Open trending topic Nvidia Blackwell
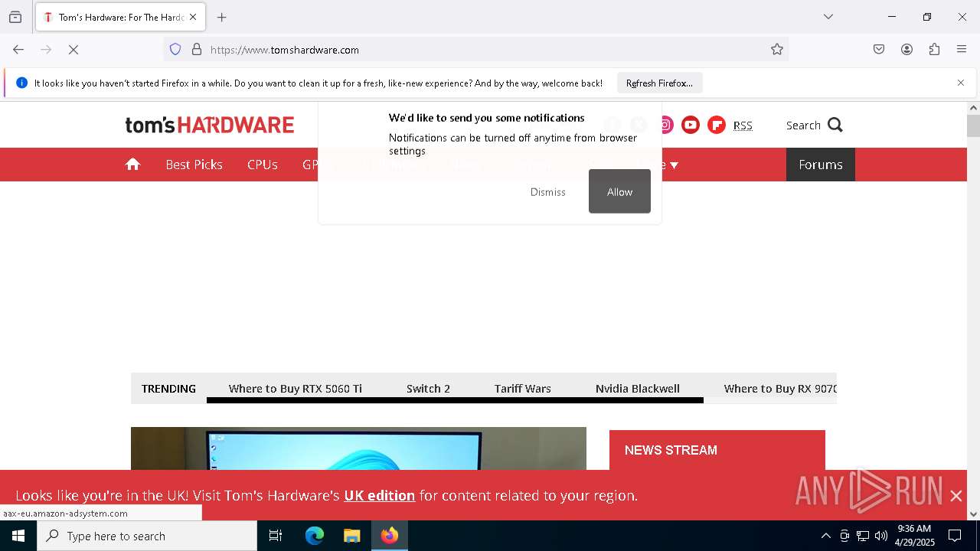 coord(638,389)
